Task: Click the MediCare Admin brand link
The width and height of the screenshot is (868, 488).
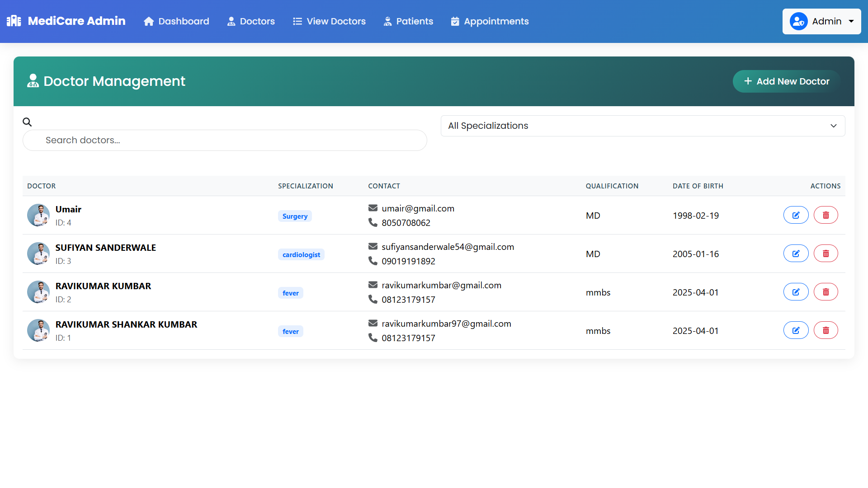Action: 66,21
